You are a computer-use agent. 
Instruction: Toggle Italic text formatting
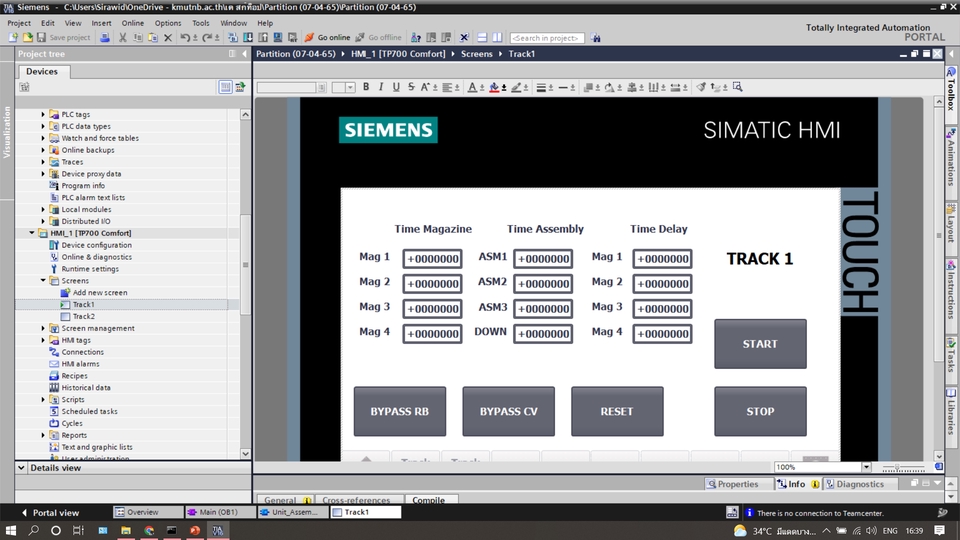(381, 87)
